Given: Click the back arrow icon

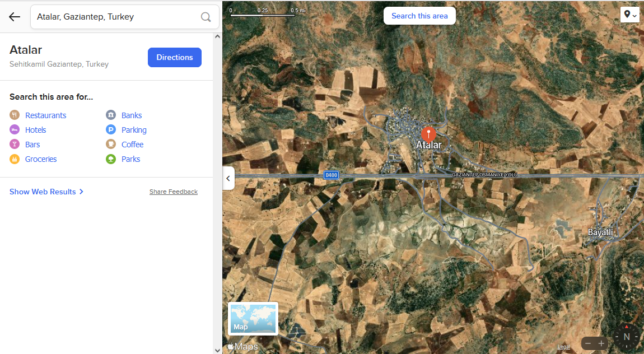Looking at the screenshot, I should tap(15, 17).
